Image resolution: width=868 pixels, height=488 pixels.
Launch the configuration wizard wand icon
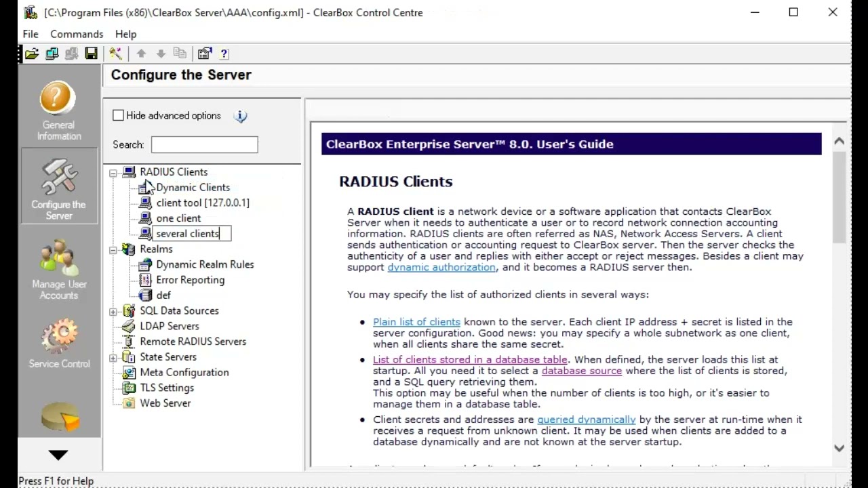[115, 54]
